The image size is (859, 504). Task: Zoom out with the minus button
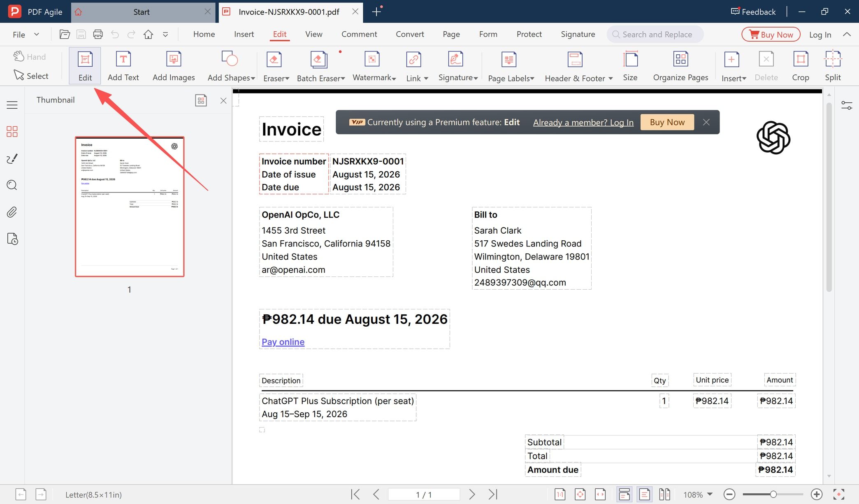pos(729,494)
